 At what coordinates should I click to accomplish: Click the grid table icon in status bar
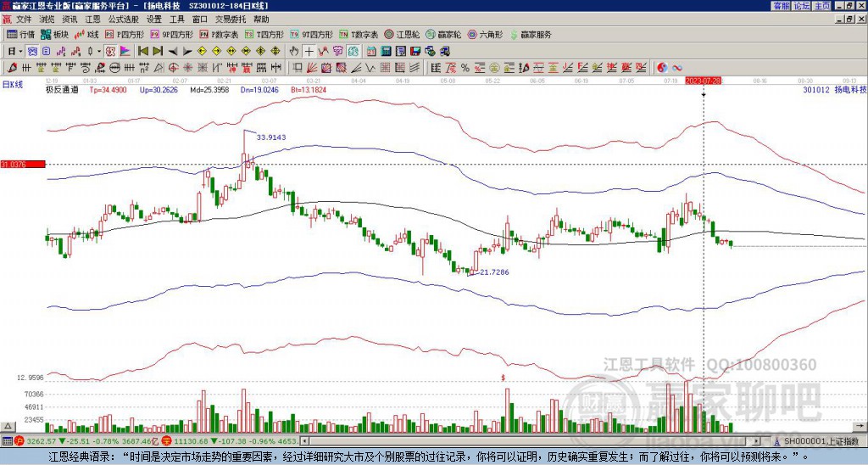tap(6, 441)
